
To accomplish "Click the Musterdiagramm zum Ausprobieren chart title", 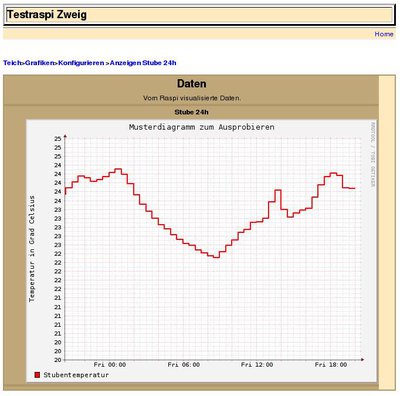I will pyautogui.click(x=202, y=127).
